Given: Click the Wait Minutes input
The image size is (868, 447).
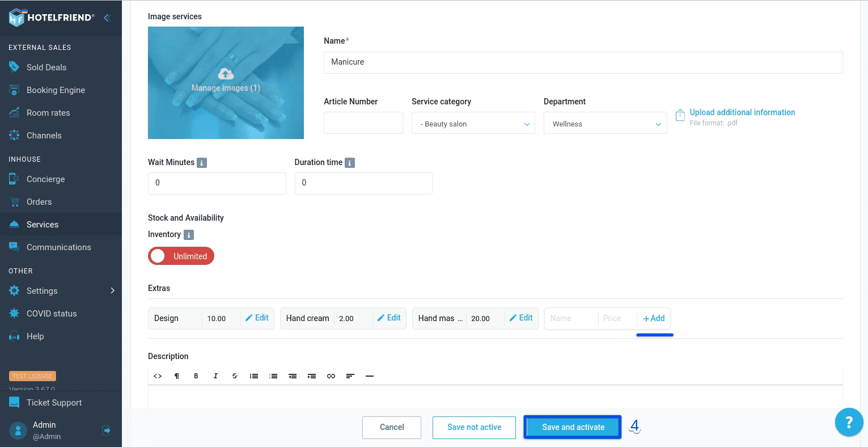Looking at the screenshot, I should (x=217, y=183).
